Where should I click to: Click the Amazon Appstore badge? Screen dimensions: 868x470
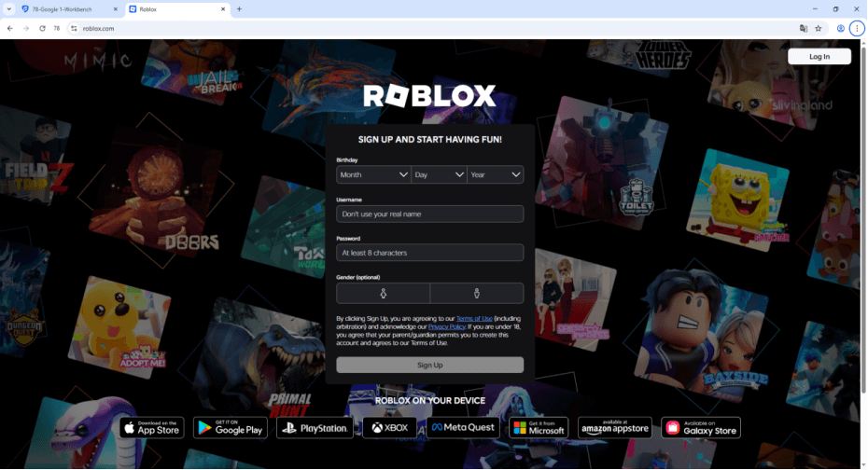pos(615,427)
